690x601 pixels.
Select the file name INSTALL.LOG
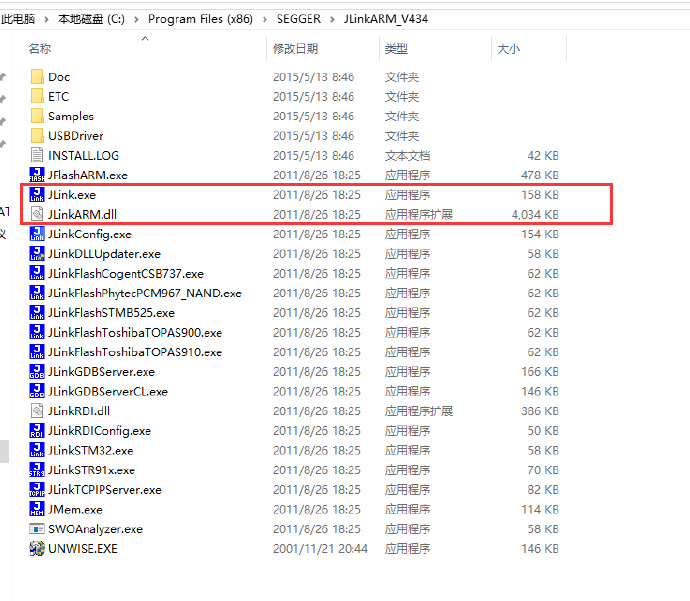83,156
